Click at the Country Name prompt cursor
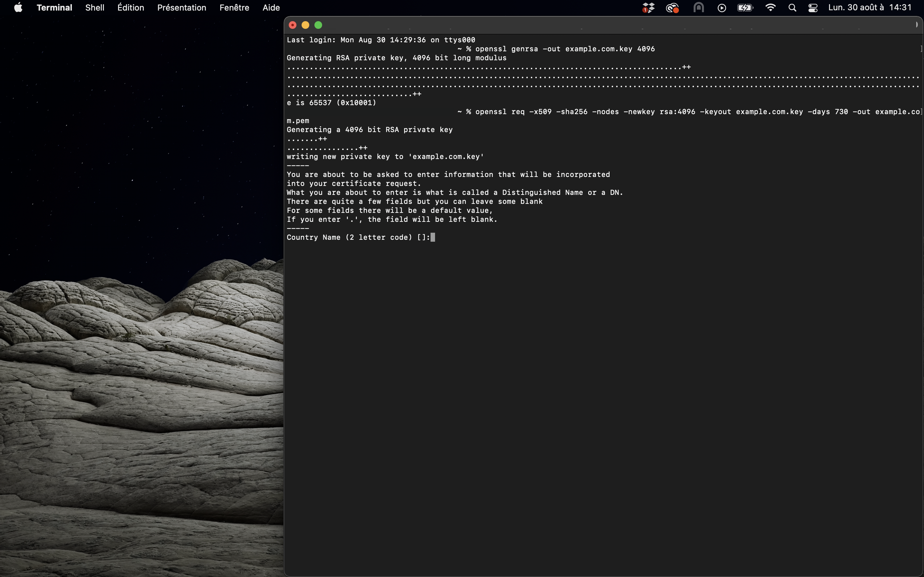Image resolution: width=924 pixels, height=577 pixels. (x=432, y=237)
